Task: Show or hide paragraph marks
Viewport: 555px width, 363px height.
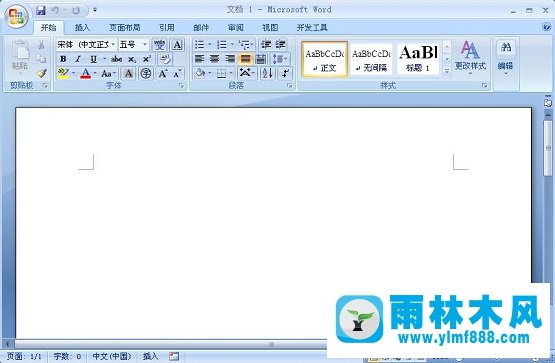Action: 285,73
